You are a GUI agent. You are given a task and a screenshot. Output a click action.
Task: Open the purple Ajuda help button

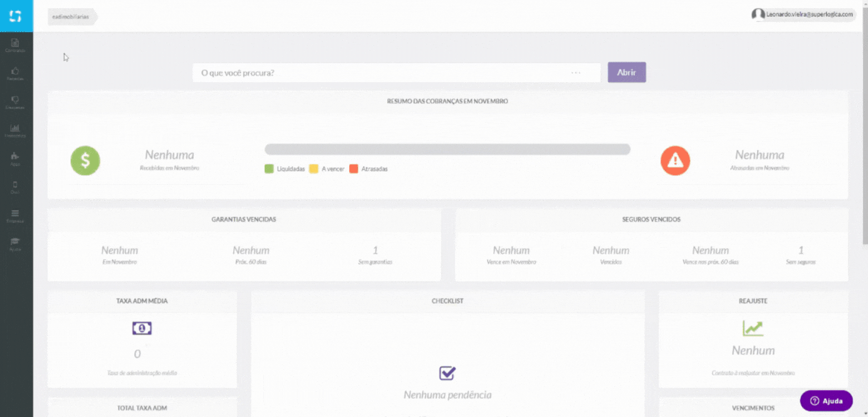[x=826, y=401]
